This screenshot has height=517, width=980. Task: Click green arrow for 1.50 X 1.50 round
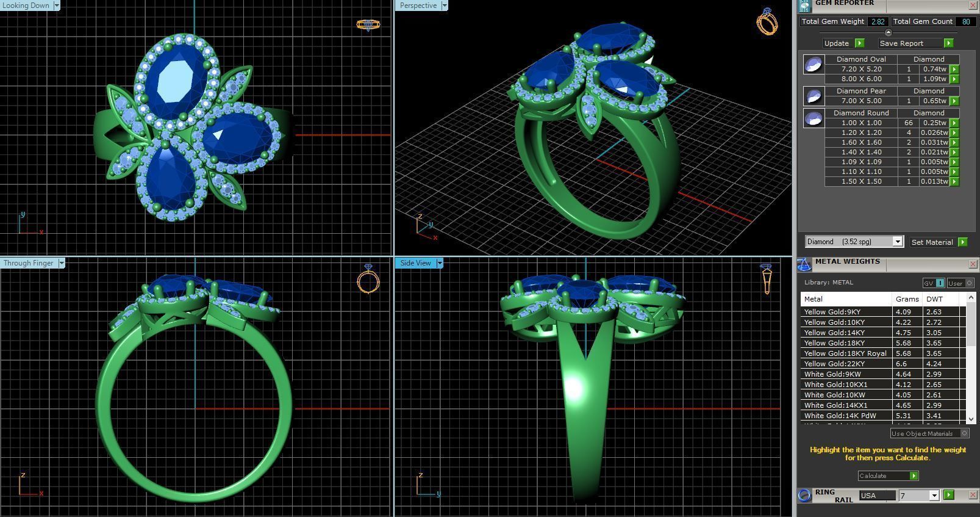[954, 182]
